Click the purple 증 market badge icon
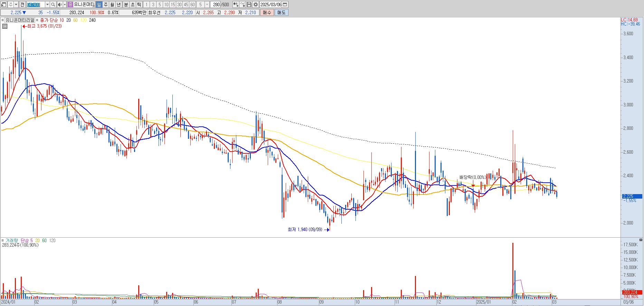The image size is (644, 306). (x=70, y=4)
